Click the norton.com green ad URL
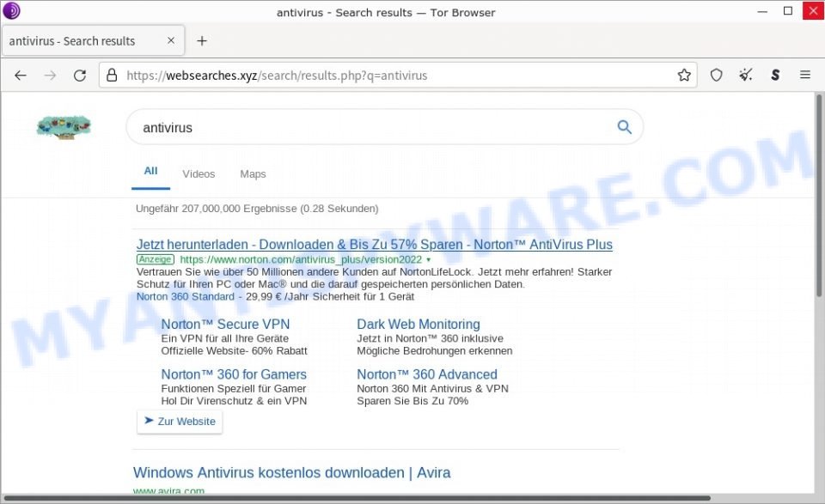This screenshot has width=825, height=504. [301, 259]
